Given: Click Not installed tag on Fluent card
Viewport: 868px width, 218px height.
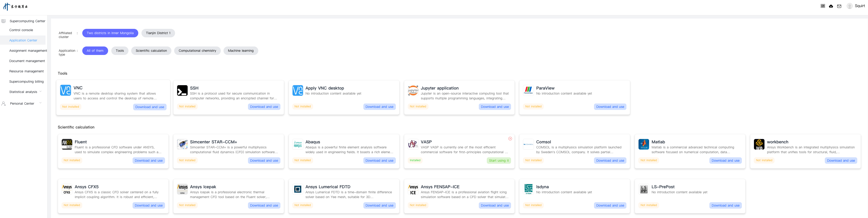Looking at the screenshot, I should click(72, 160).
